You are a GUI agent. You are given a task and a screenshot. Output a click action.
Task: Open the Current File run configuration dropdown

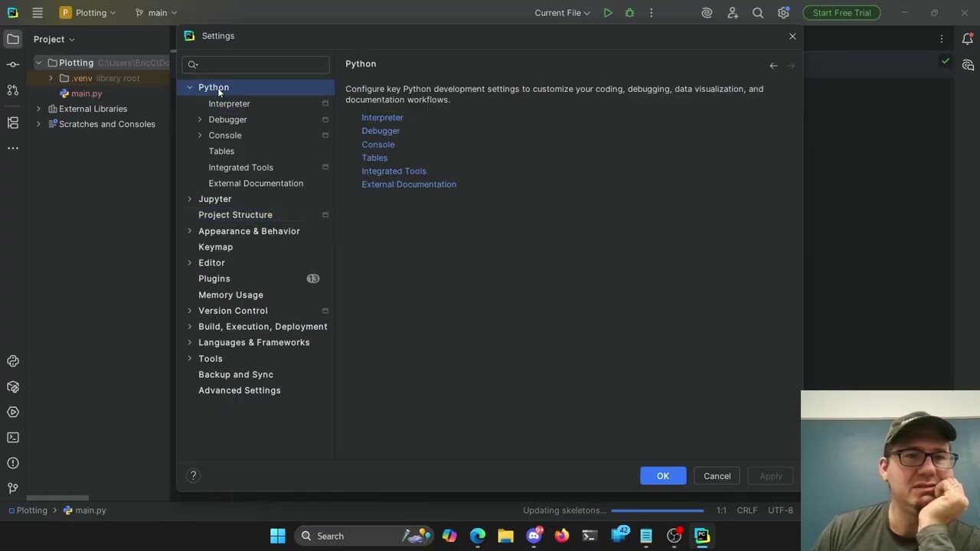click(563, 13)
